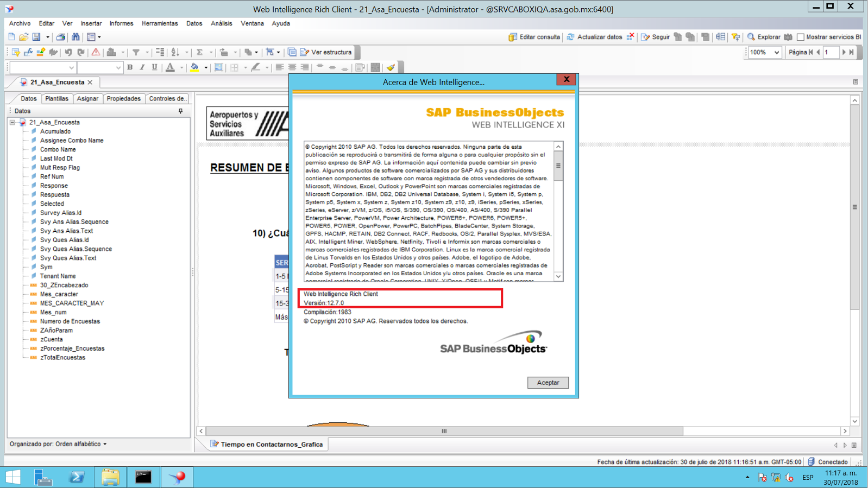This screenshot has height=488, width=868.
Task: Switch to the Propiedades tab
Action: pyautogui.click(x=123, y=98)
